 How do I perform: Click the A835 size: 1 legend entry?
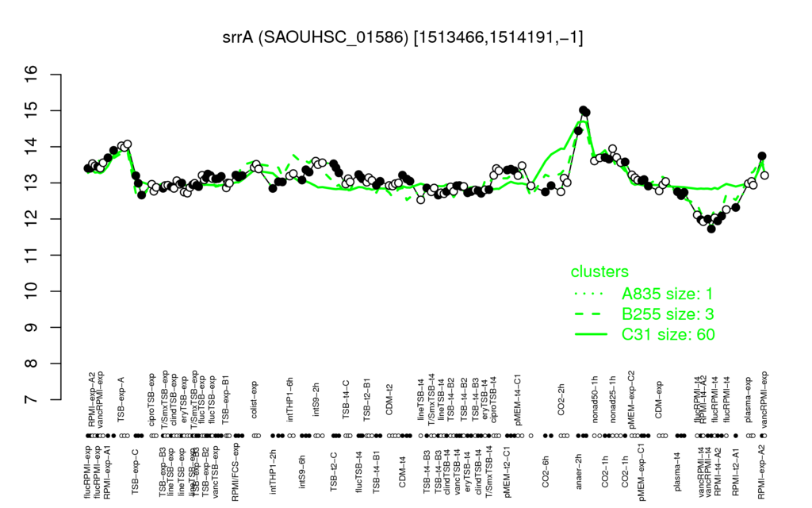pos(667,294)
